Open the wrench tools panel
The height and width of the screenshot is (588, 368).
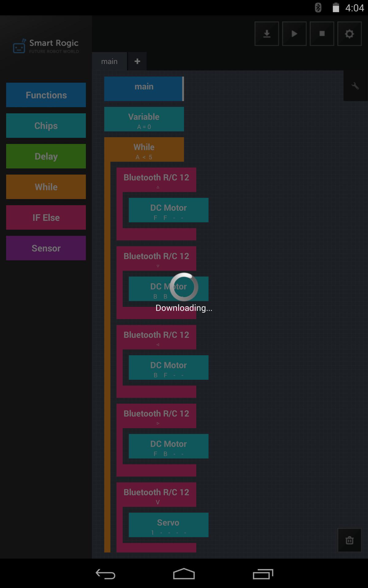355,86
